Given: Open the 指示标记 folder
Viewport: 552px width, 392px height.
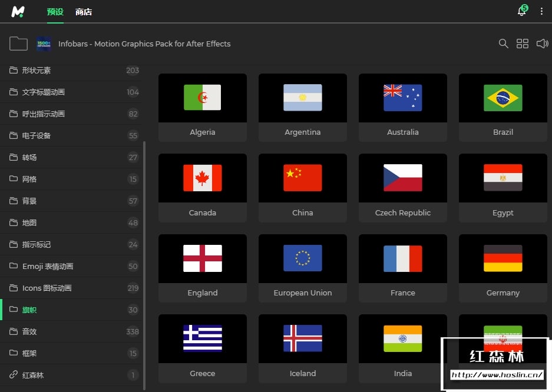Looking at the screenshot, I should (x=71, y=245).
